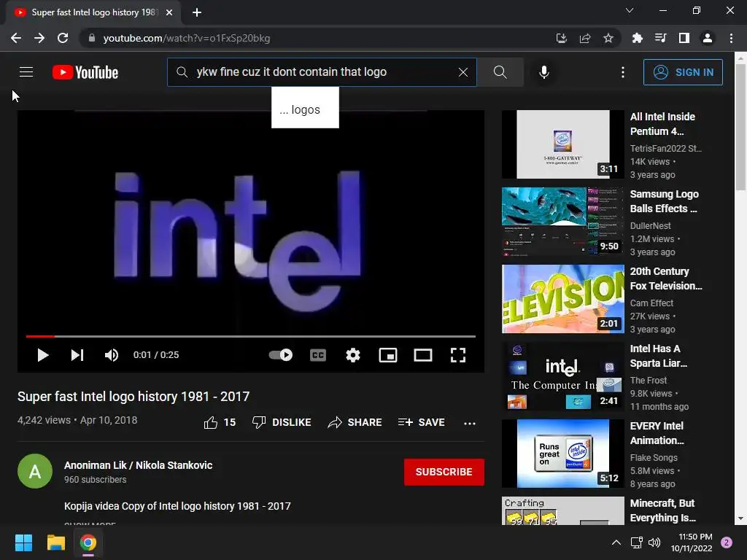Open File Explorer from the taskbar
The height and width of the screenshot is (560, 747).
pos(55,542)
